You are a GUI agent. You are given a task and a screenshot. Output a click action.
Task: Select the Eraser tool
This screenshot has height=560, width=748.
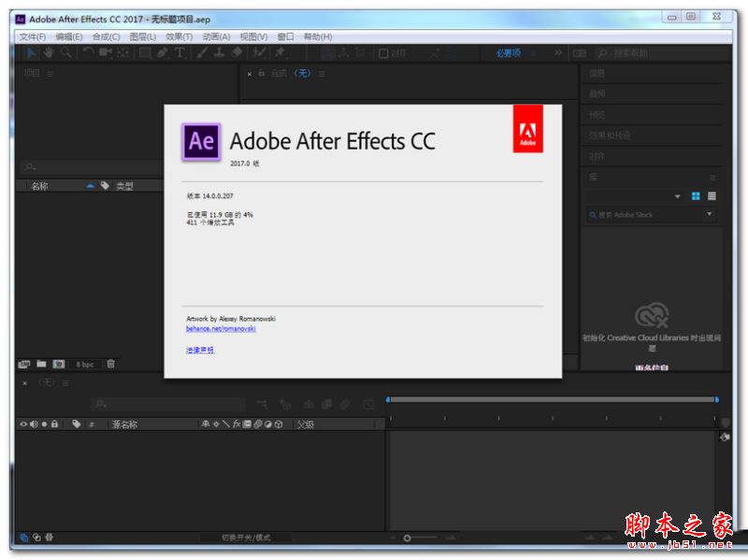point(237,53)
